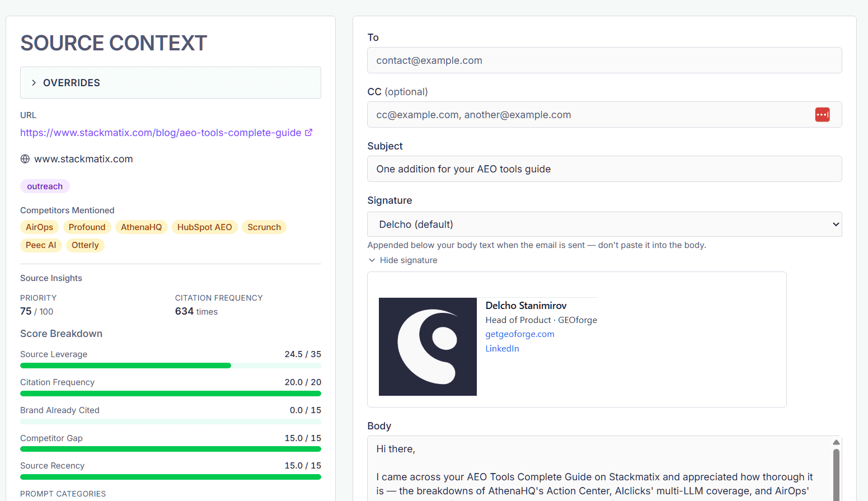The width and height of the screenshot is (868, 501).
Task: Click into the Body text area
Action: tap(600, 469)
